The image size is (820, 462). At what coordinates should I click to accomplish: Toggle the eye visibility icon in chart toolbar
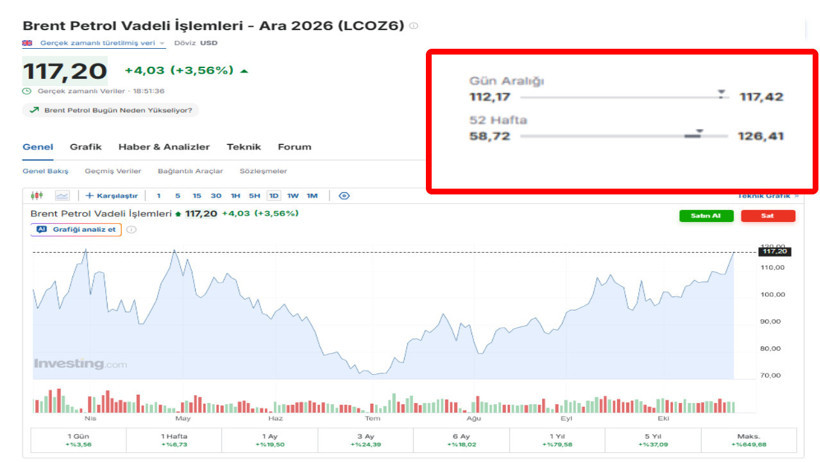pos(344,196)
